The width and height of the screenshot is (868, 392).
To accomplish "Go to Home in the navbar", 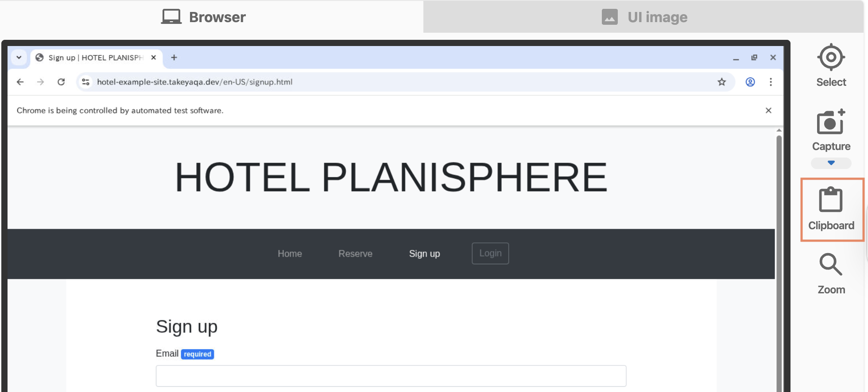I will 290,254.
